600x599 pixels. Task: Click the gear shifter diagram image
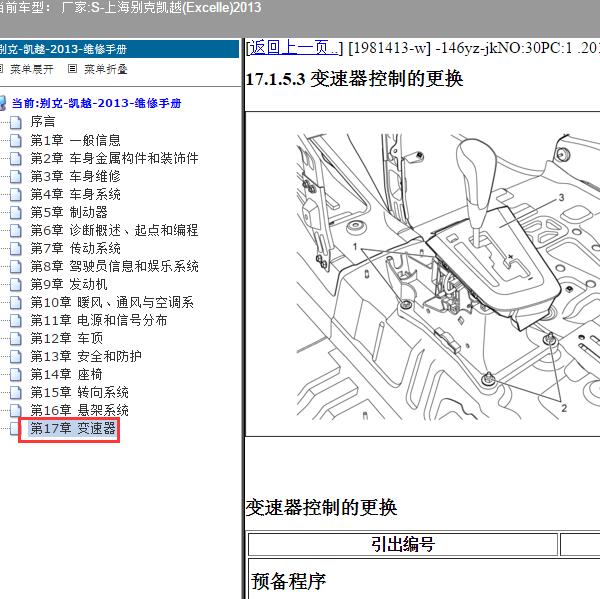click(x=448, y=276)
